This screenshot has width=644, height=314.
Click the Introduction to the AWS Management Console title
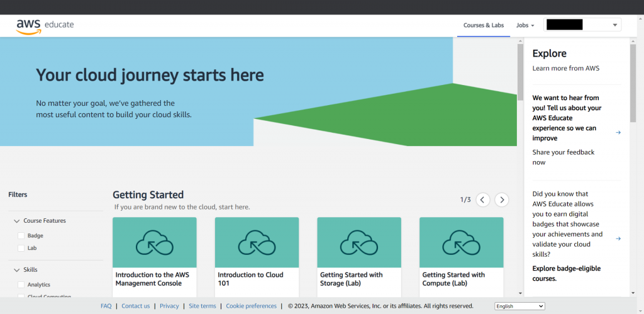pyautogui.click(x=152, y=279)
